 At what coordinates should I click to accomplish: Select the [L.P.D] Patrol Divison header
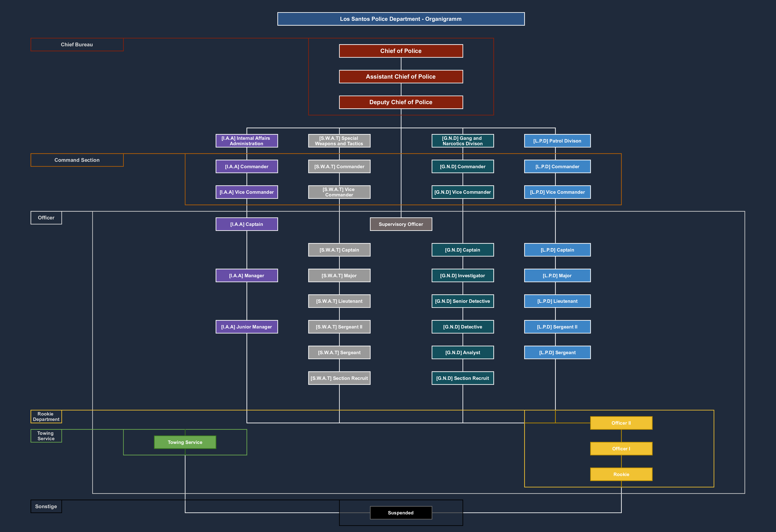click(x=557, y=141)
